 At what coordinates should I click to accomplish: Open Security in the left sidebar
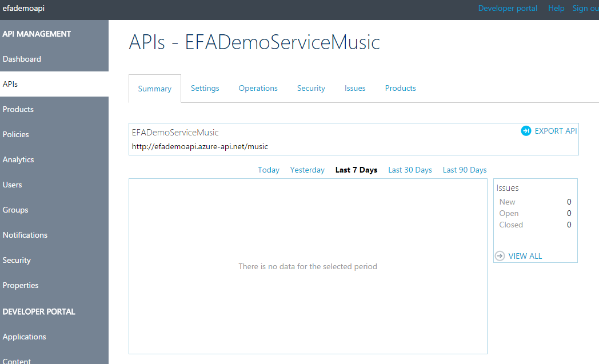[x=54, y=260]
